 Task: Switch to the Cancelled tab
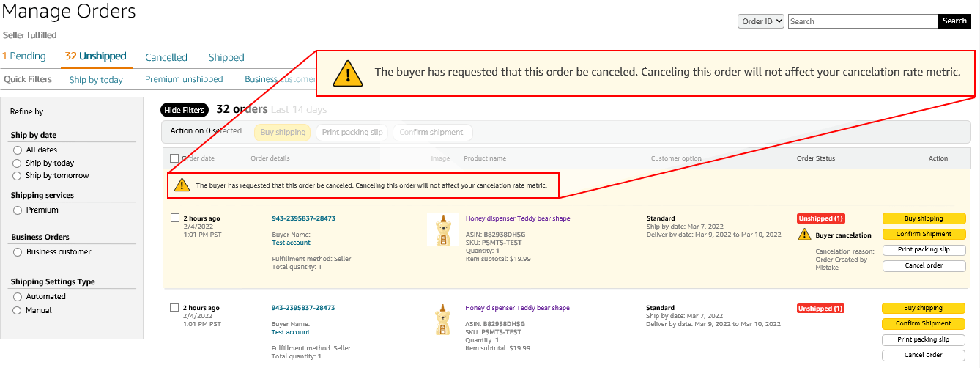coord(166,57)
